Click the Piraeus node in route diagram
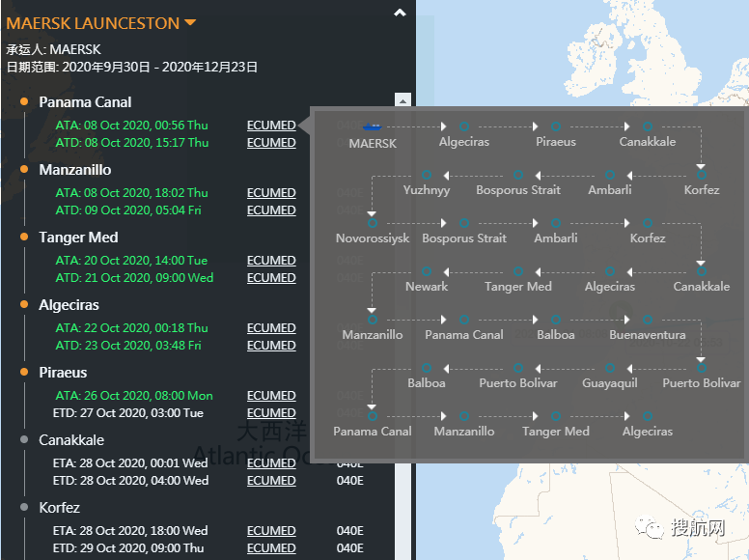Image resolution: width=749 pixels, height=560 pixels. [556, 126]
